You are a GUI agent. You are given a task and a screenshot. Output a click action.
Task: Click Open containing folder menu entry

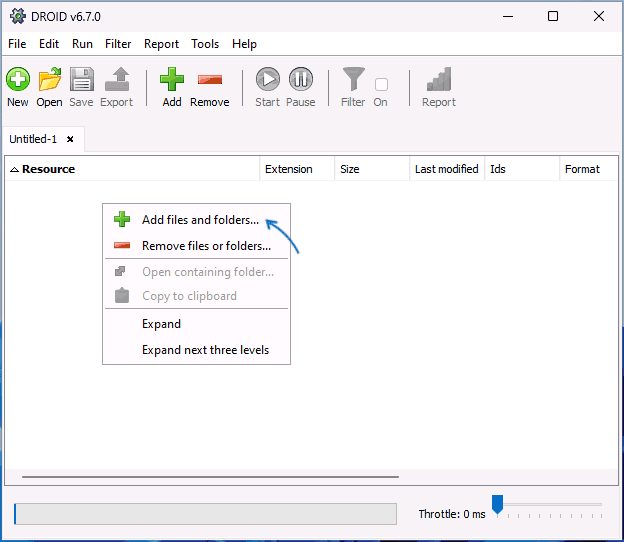(197, 272)
